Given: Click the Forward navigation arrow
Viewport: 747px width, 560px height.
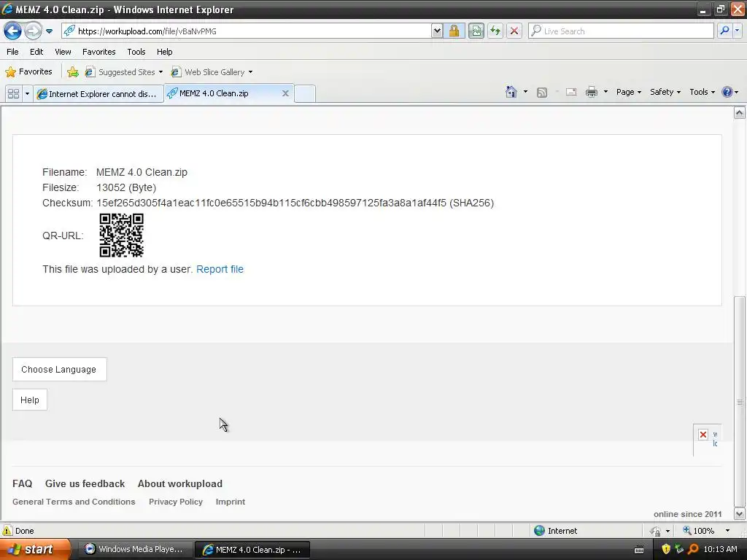Looking at the screenshot, I should click(33, 31).
